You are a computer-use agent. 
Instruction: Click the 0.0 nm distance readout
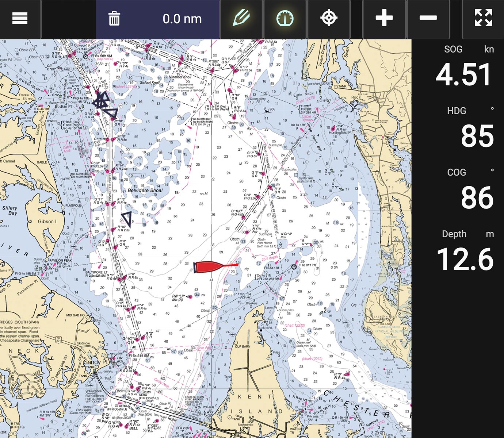182,19
